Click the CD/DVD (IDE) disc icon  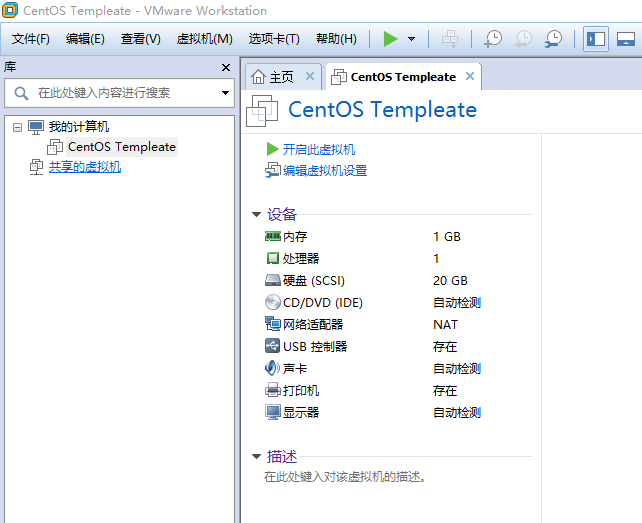(x=273, y=302)
